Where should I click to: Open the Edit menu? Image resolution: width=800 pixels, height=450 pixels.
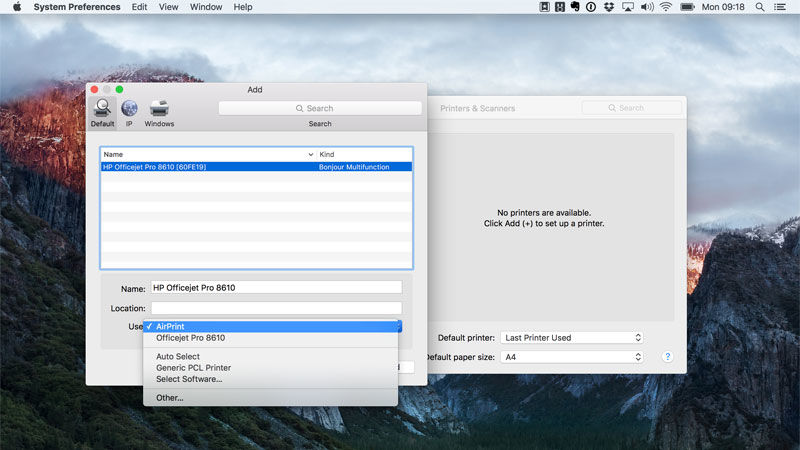tap(139, 7)
